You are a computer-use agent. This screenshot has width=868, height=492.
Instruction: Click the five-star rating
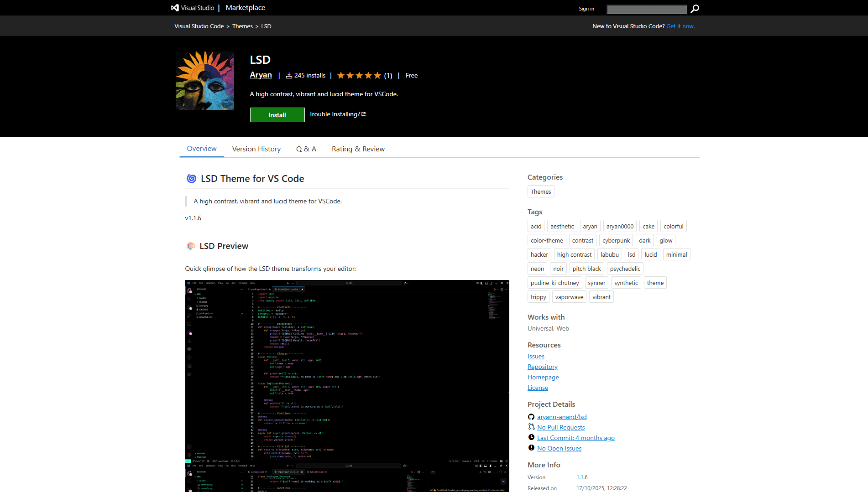click(x=359, y=76)
